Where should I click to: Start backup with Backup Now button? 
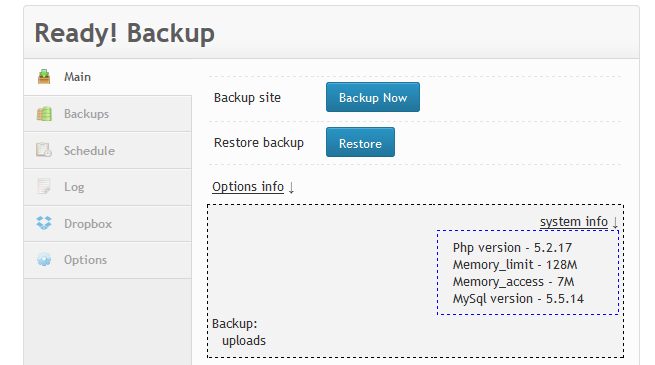coord(373,97)
